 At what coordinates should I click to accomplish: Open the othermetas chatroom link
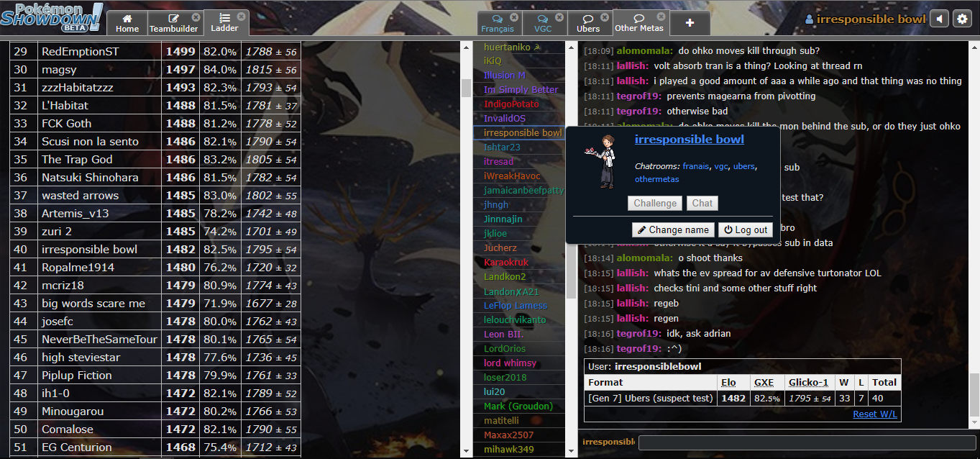pyautogui.click(x=656, y=179)
